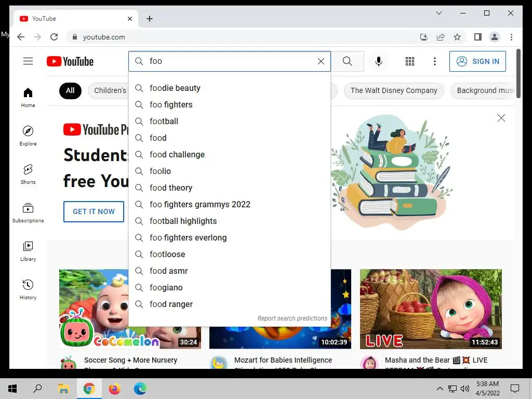Pick 'food theory' suggestion

[x=230, y=188]
